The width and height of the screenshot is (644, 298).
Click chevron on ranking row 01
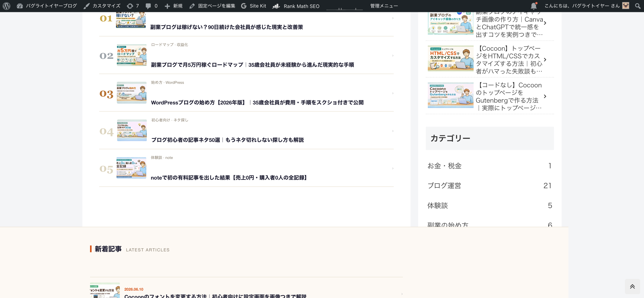[x=393, y=18]
